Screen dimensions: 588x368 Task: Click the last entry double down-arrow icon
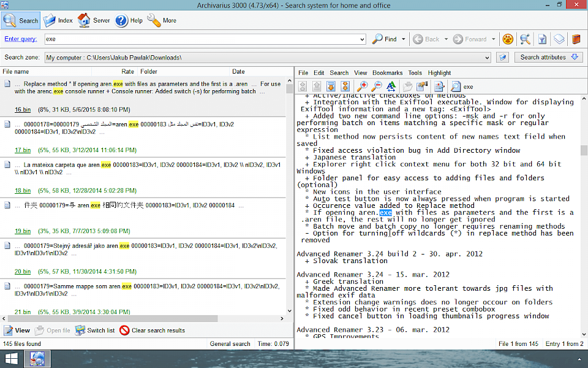345,86
